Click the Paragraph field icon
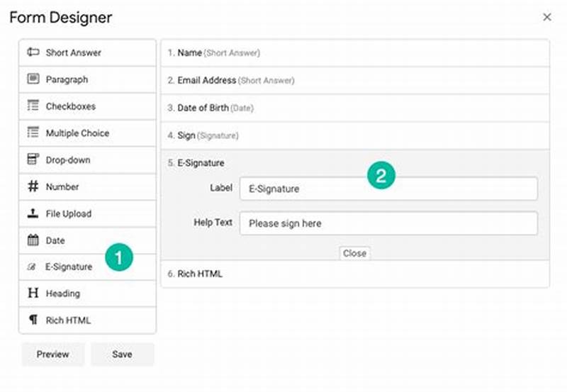The width and height of the screenshot is (567, 392). pyautogui.click(x=33, y=79)
